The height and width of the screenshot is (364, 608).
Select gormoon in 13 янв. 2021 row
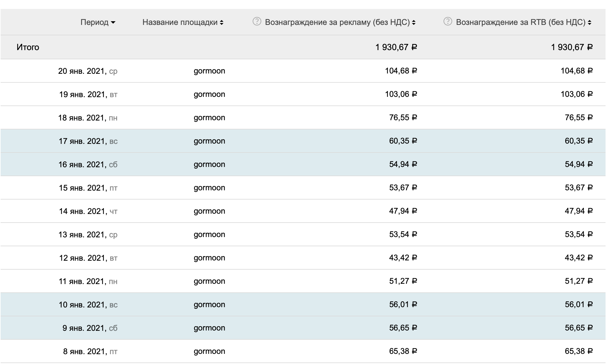click(x=209, y=235)
